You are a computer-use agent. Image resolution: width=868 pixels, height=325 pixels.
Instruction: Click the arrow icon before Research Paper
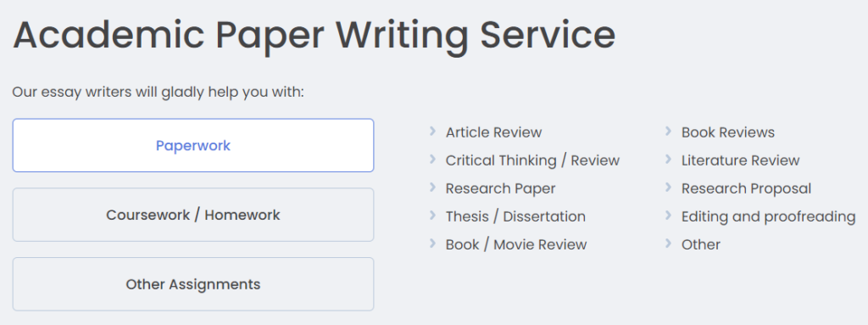pos(432,187)
